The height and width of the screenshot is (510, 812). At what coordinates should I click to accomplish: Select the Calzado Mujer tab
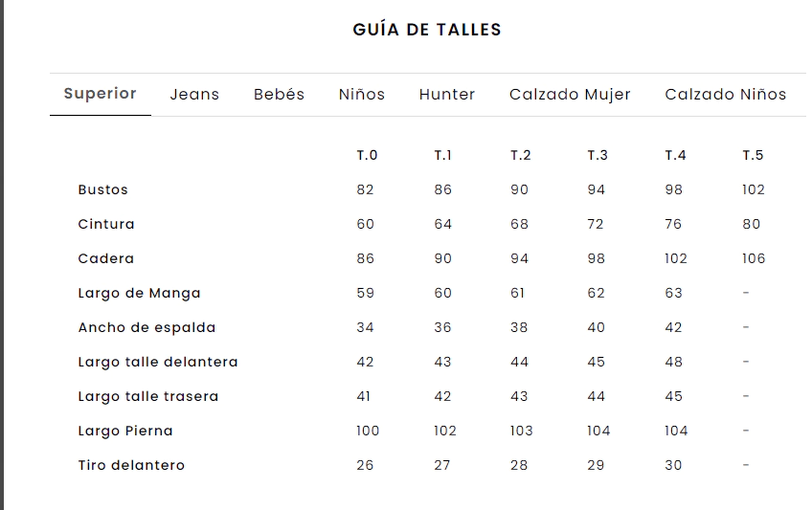click(570, 94)
